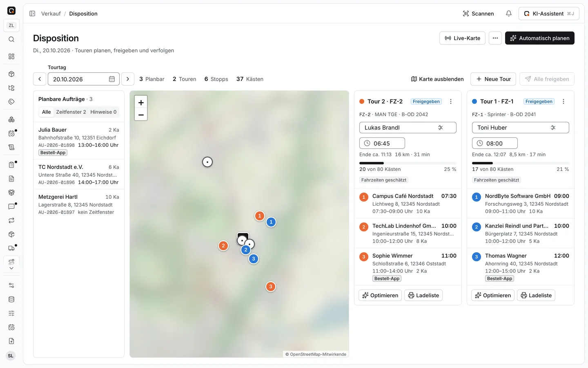588x368 pixels.
Task: Click Tour 1 capacity progress bar
Action: point(521,163)
